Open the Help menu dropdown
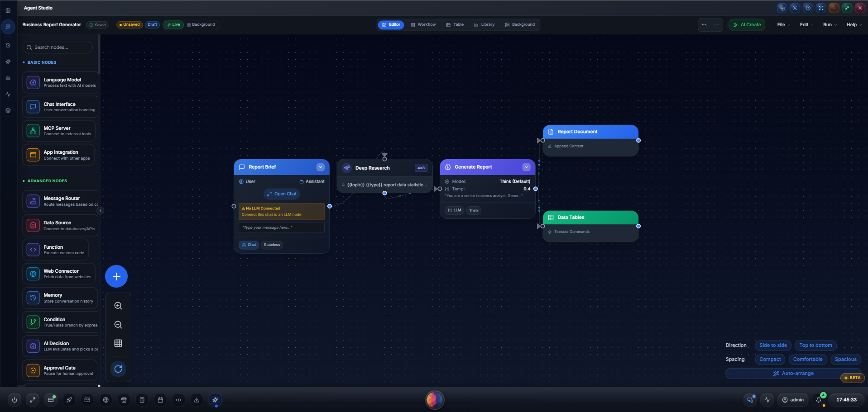Image resolution: width=868 pixels, height=412 pixels. pos(854,25)
